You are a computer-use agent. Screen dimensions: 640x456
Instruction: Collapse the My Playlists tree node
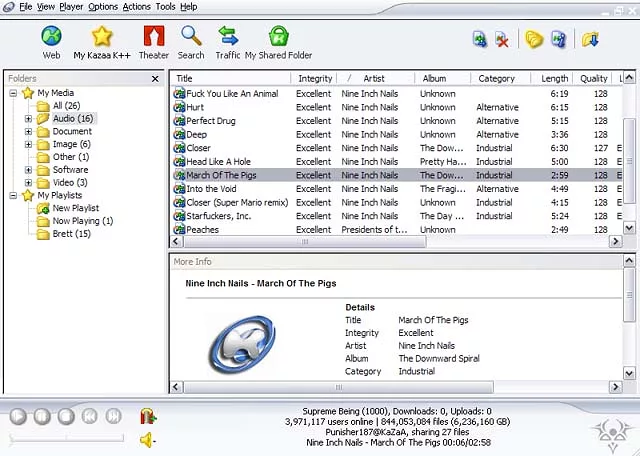(x=13, y=196)
